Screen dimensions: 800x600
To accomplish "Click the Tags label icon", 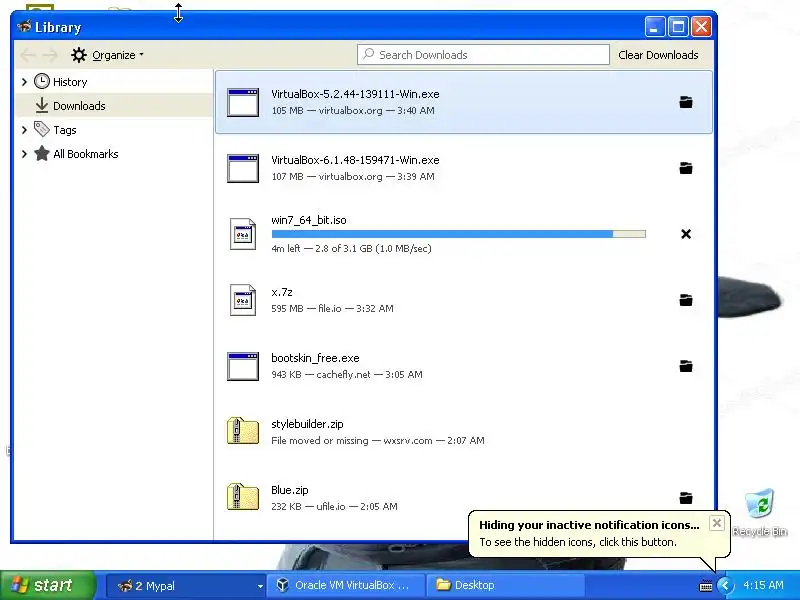I will tap(42, 130).
